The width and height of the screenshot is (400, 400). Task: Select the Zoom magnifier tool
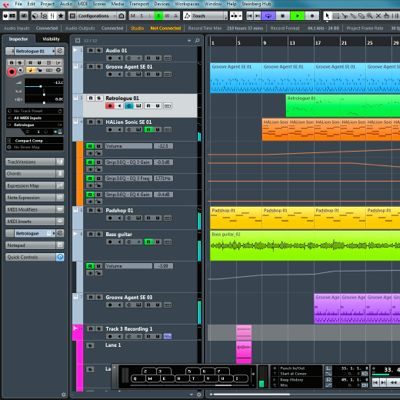tap(370, 16)
